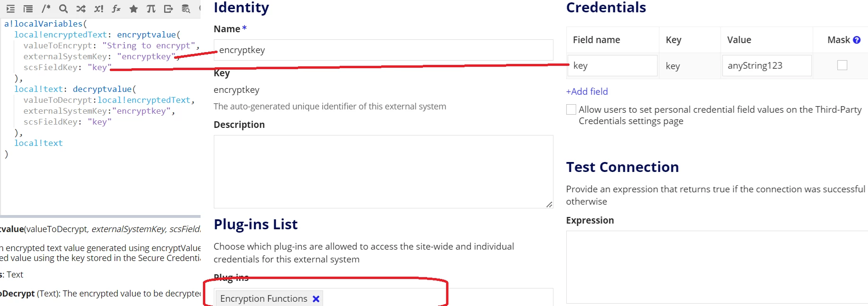This screenshot has height=306, width=868.
Task: Click the Test Connection Expression box
Action: (x=717, y=267)
